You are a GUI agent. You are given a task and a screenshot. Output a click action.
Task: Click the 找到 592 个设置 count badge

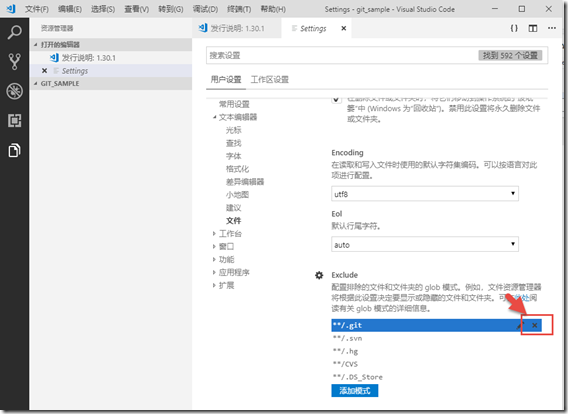tap(510, 55)
